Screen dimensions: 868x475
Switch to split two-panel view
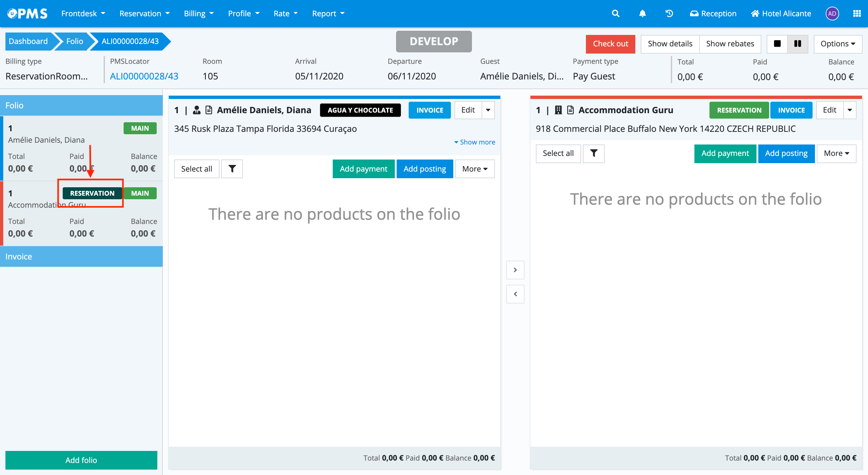797,44
